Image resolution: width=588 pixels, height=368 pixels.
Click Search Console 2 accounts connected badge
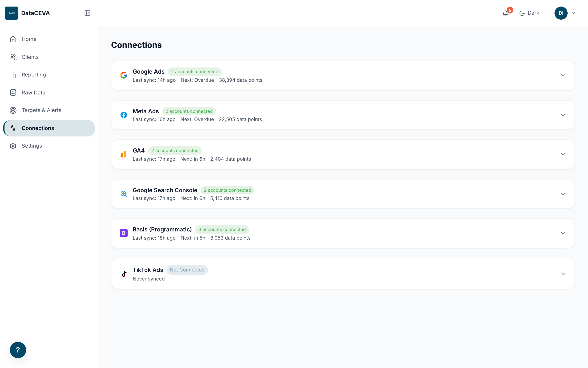227,190
